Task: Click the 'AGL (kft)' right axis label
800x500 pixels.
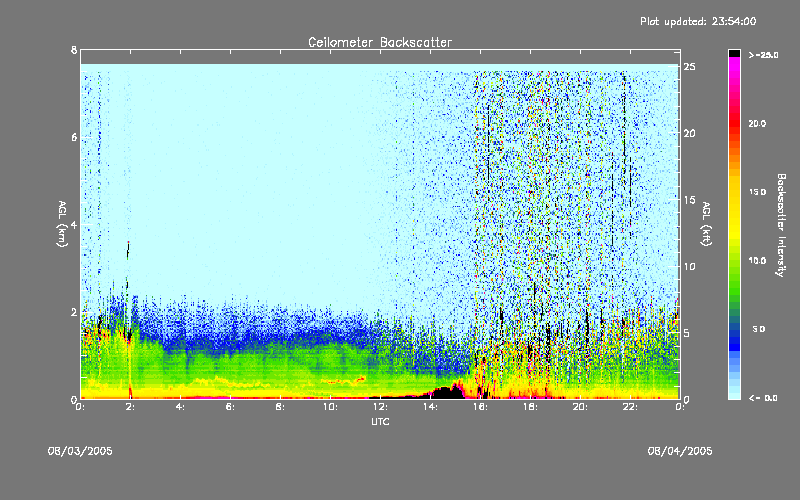Action: click(707, 224)
